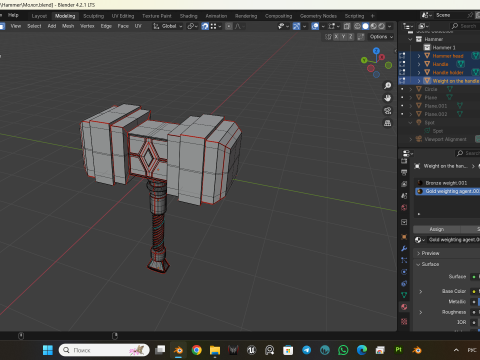The height and width of the screenshot is (360, 480).
Task: Click the Windows Start button
Action: [x=48, y=350]
